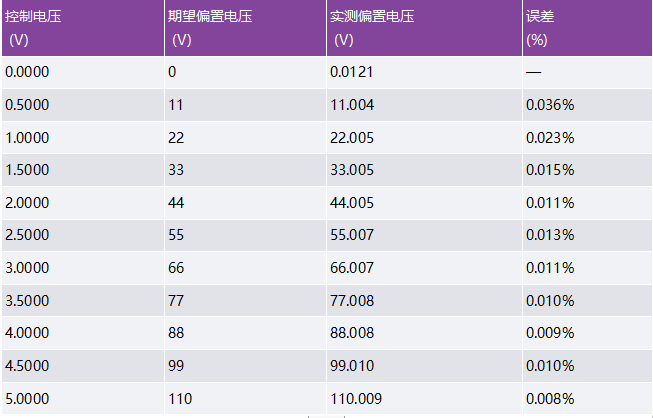Select the error cell showing 0.015%
Viewport: 653px width, 418px height.
pyautogui.click(x=550, y=170)
